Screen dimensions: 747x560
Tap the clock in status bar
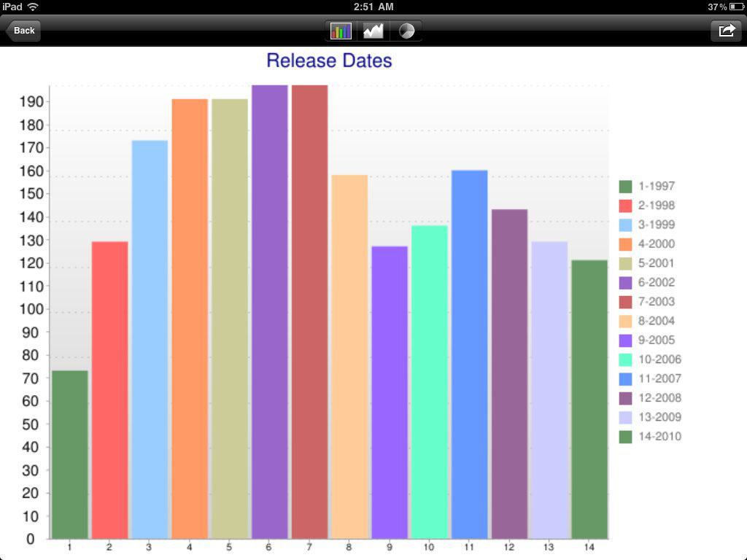[373, 7]
